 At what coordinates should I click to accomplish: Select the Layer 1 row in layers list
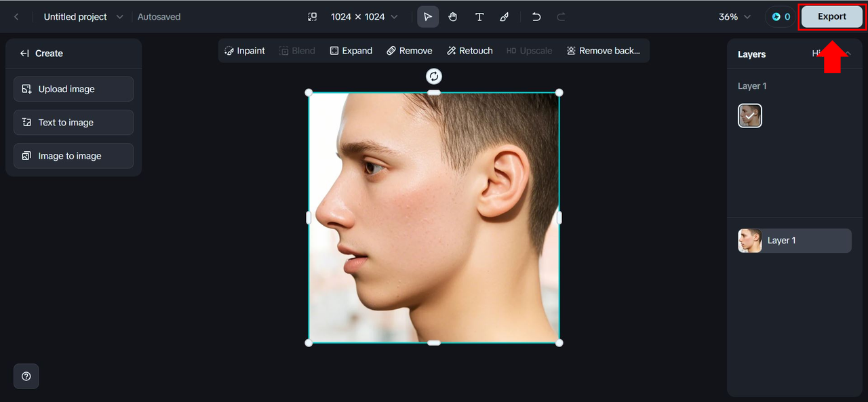[x=794, y=241]
